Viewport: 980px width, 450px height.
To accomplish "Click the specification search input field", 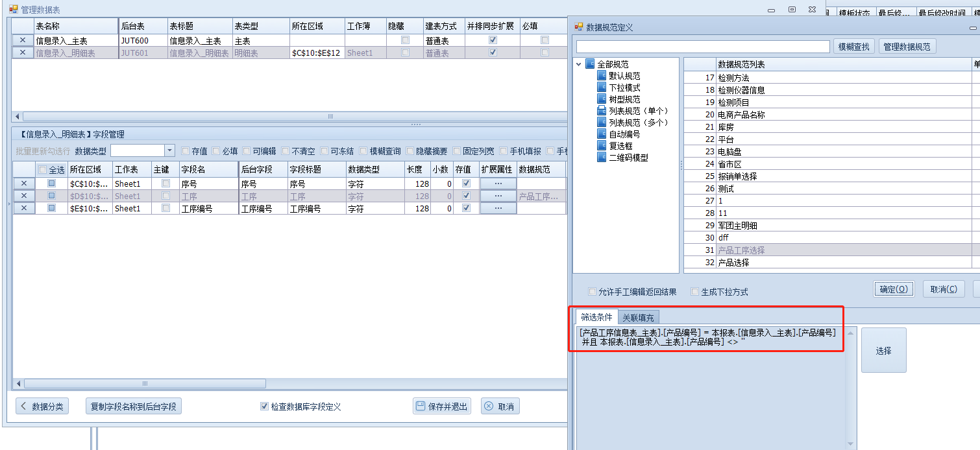I will click(x=702, y=47).
